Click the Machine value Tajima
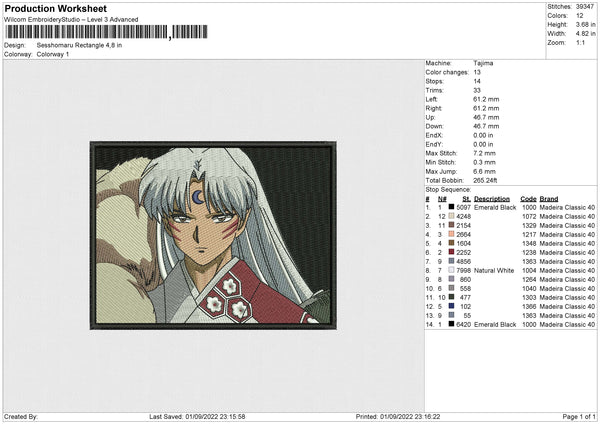The width and height of the screenshot is (600, 424). click(x=482, y=63)
